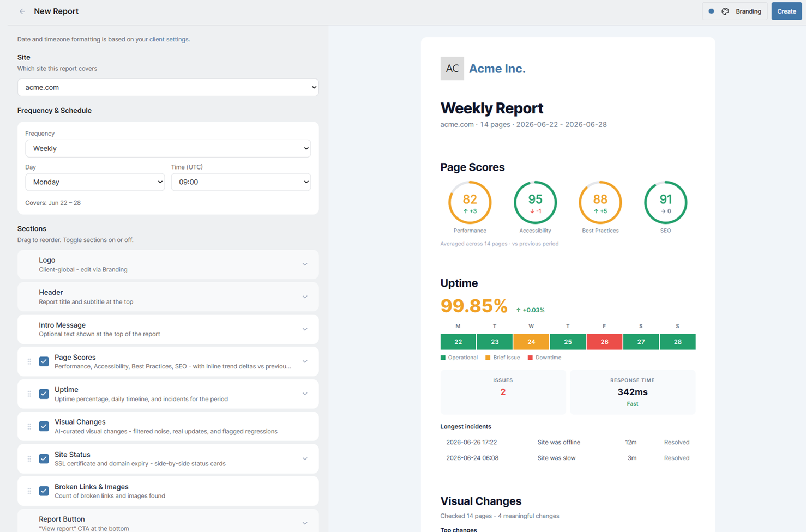Viewport: 806px width, 532px height.
Task: Expand the Site Status section chevron
Action: coord(305,458)
